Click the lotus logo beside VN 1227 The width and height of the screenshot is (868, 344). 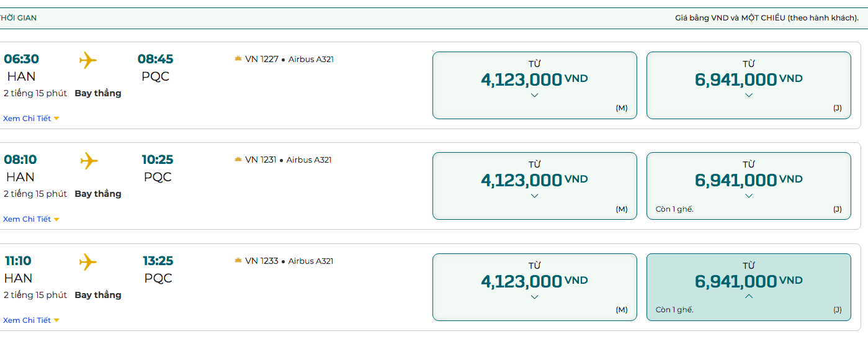238,59
